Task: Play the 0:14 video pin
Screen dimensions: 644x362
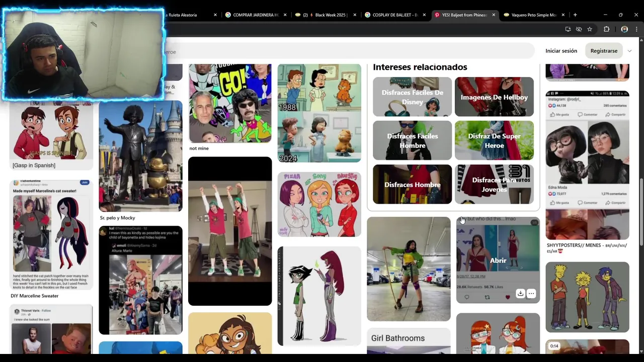Action: pyautogui.click(x=587, y=347)
